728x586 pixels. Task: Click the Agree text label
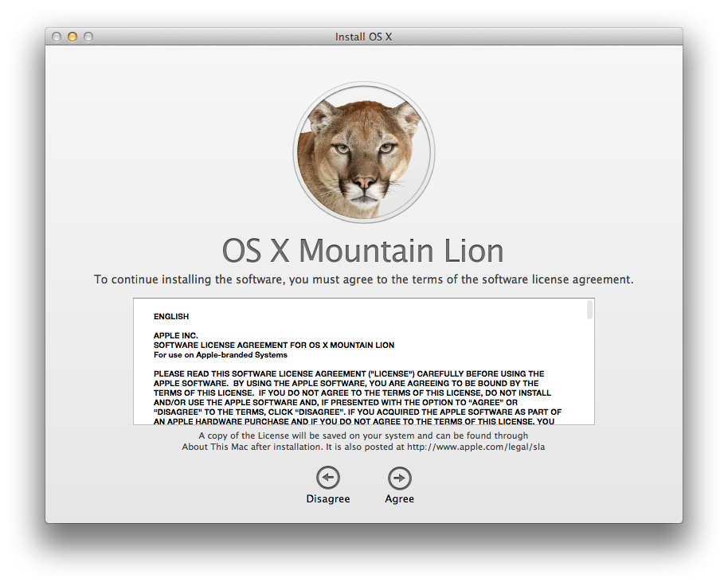click(399, 498)
